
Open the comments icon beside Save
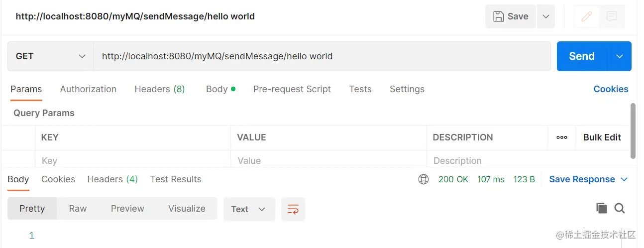pos(612,16)
